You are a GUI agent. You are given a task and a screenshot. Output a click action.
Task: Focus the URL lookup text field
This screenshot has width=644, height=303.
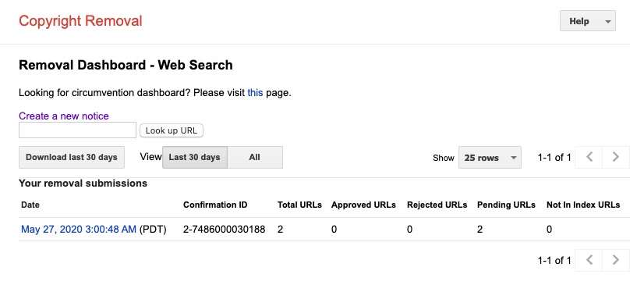click(78, 130)
